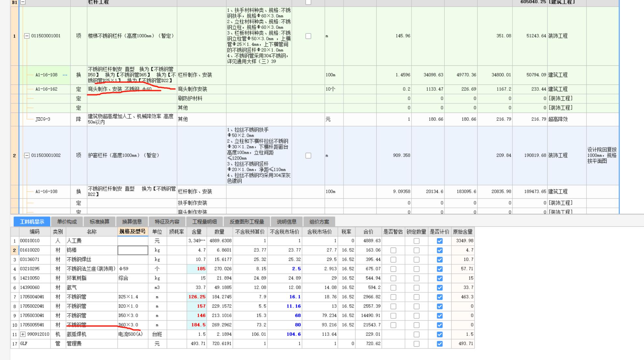
Task: Click the 含量 column header
Action: pyautogui.click(x=197, y=232)
